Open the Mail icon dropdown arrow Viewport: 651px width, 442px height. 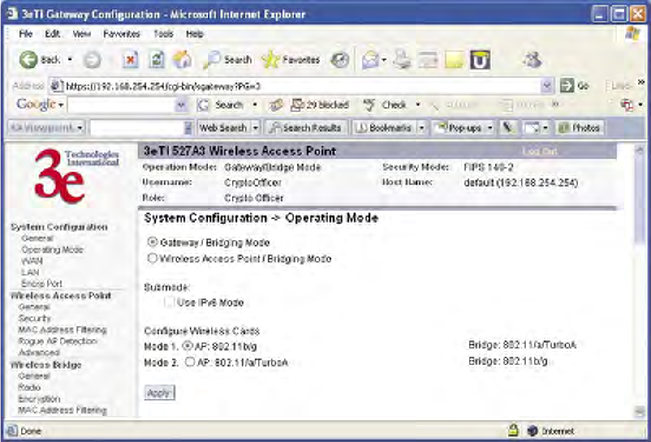[x=384, y=60]
